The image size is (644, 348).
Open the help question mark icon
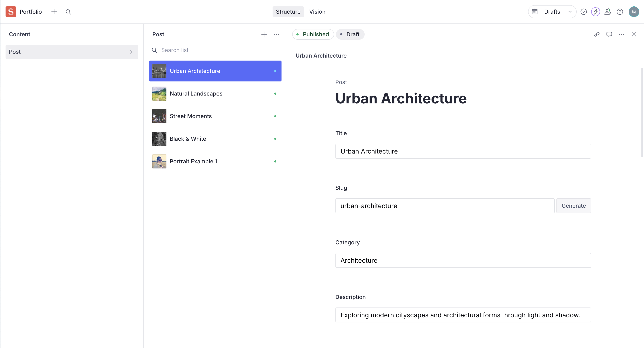620,12
